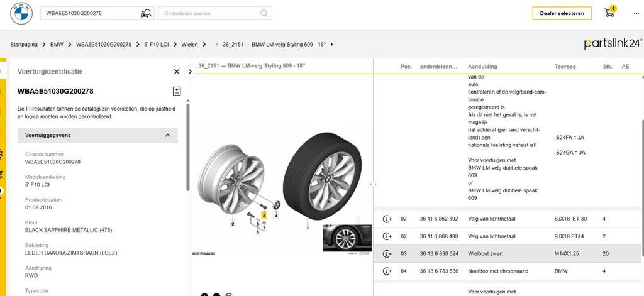The image size is (644, 296).
Task: Open info for Naafdop met chroomrand row
Action: click(387, 271)
